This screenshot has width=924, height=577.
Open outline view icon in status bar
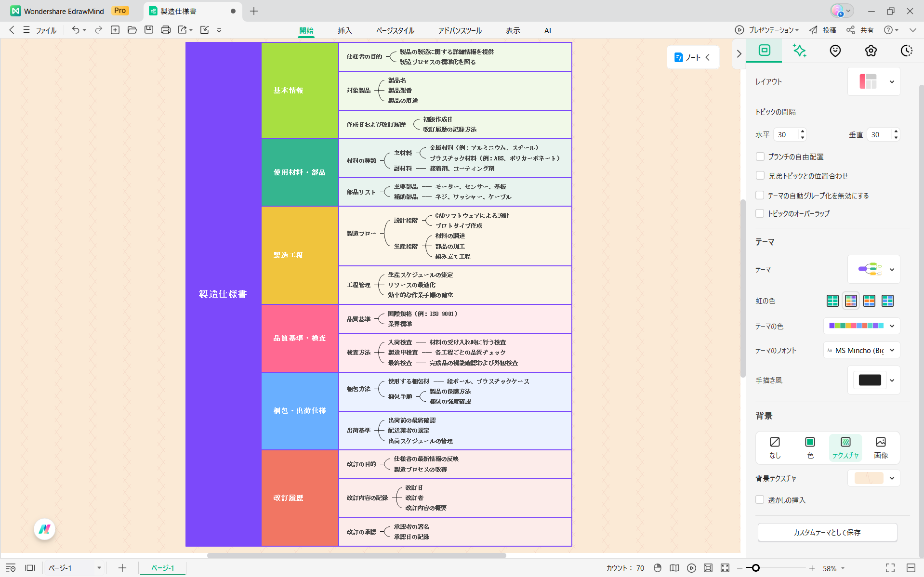(x=11, y=568)
